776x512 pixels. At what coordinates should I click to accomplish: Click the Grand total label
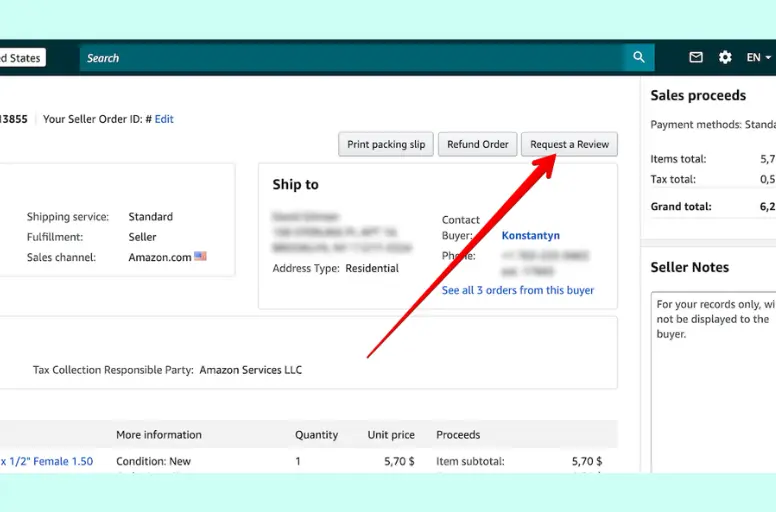679,207
